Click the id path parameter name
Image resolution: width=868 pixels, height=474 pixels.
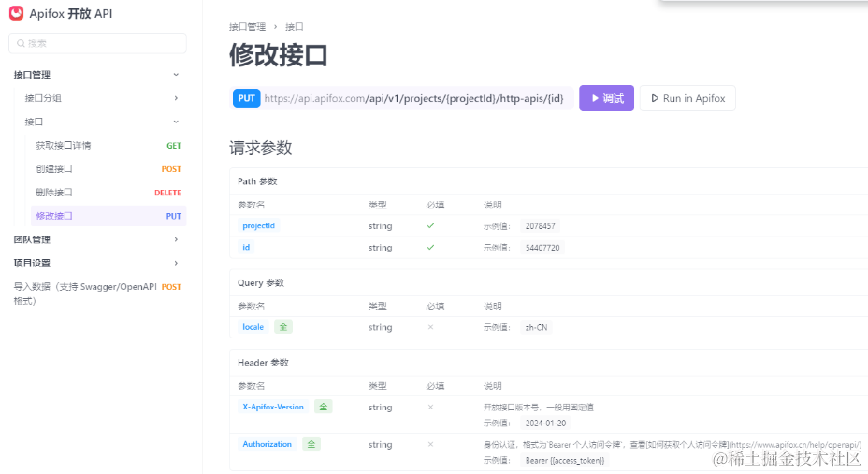[x=246, y=247]
